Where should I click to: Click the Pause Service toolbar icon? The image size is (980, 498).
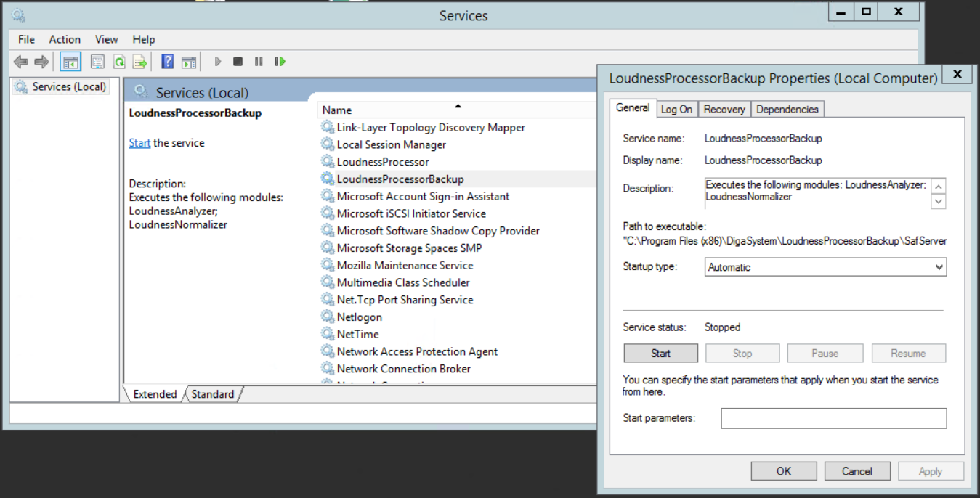point(259,62)
